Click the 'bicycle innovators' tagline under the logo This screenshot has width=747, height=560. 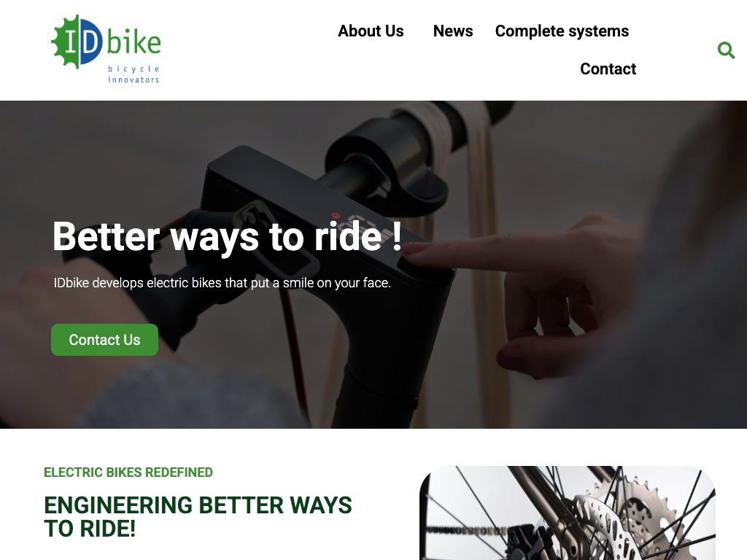coord(133,74)
